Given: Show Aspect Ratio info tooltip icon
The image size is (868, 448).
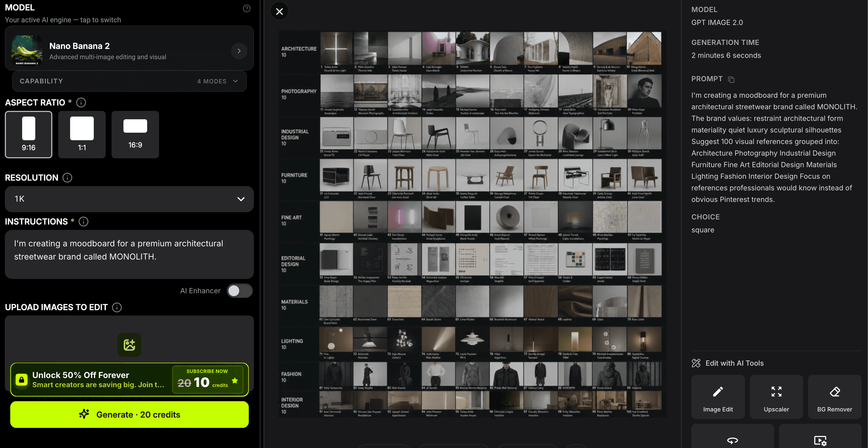Looking at the screenshot, I should [x=81, y=102].
